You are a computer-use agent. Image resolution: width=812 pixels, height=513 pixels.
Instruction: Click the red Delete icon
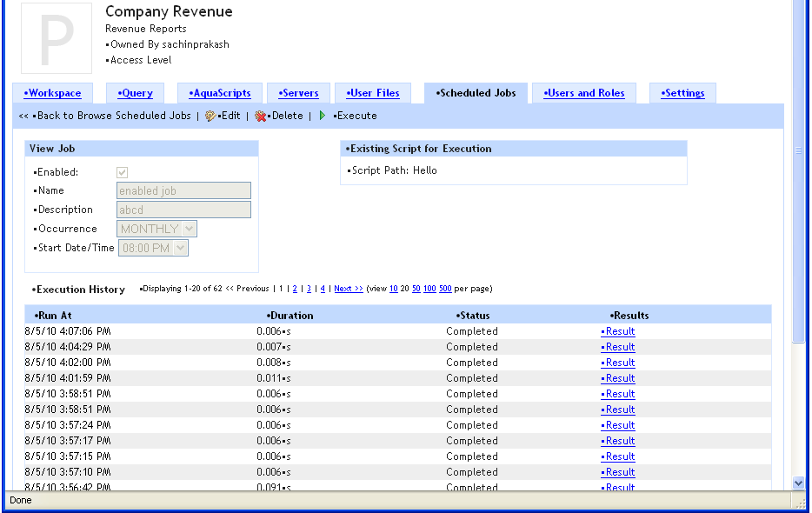[261, 116]
